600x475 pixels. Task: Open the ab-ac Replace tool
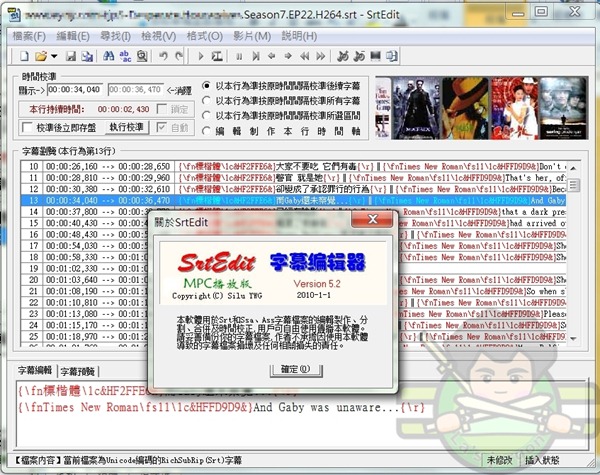coord(125,56)
